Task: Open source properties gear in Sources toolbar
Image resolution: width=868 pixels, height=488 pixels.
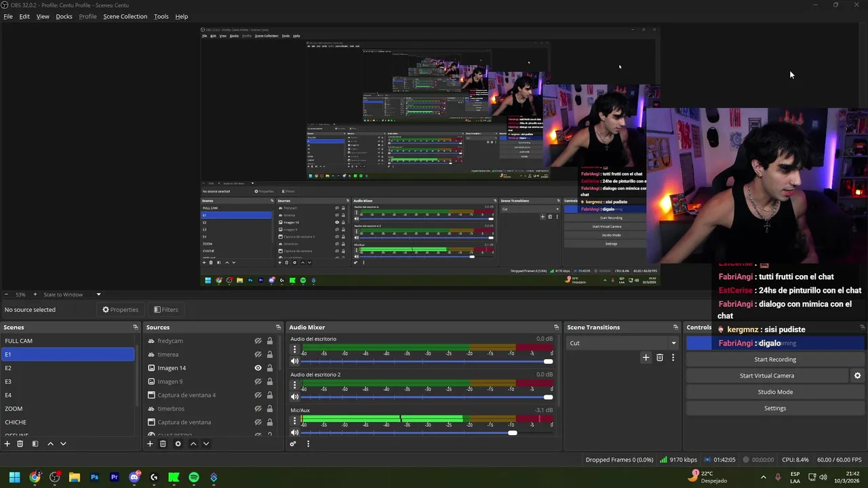Action: tap(178, 444)
